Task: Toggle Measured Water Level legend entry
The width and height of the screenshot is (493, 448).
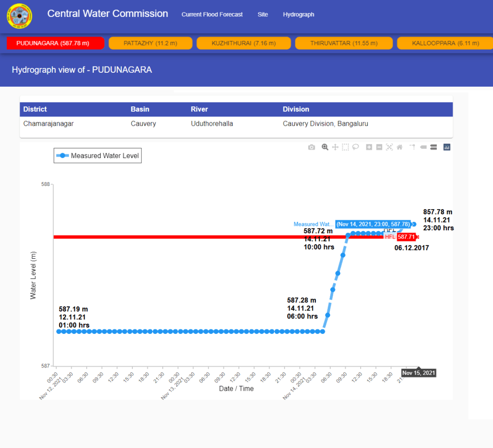Action: tap(98, 156)
